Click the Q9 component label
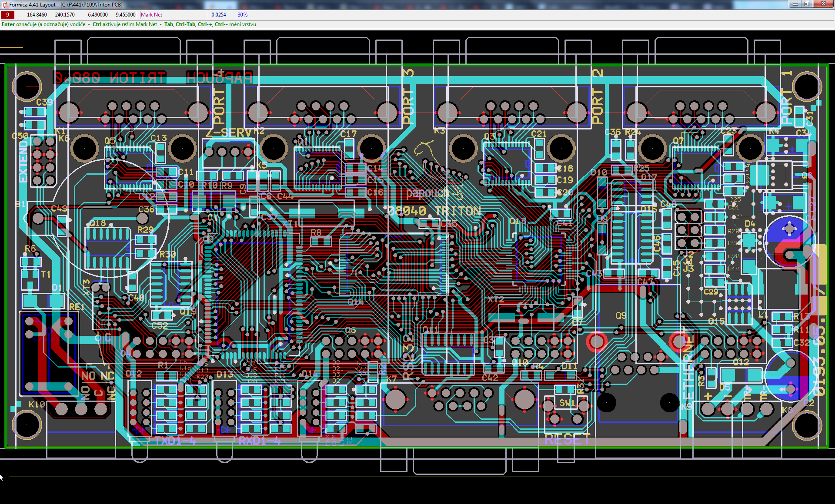The width and height of the screenshot is (835, 504). 621,315
